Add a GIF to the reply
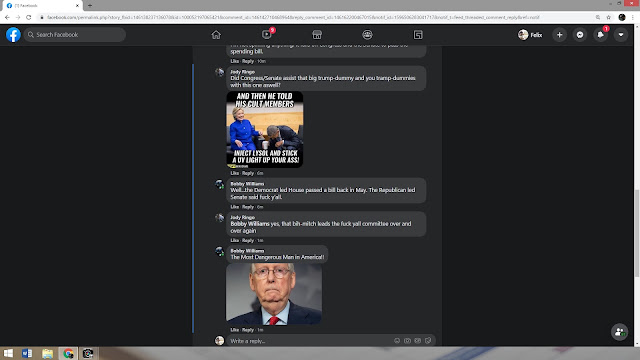The width and height of the screenshot is (640, 360). 418,340
